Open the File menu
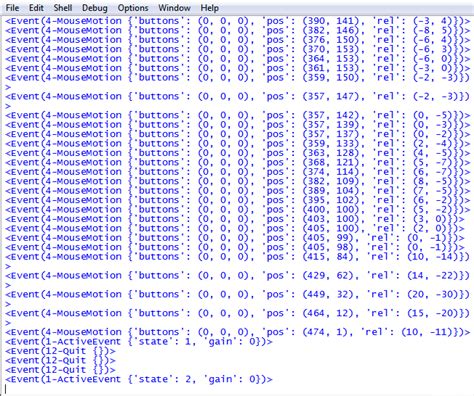This screenshot has width=474, height=396. [12, 8]
